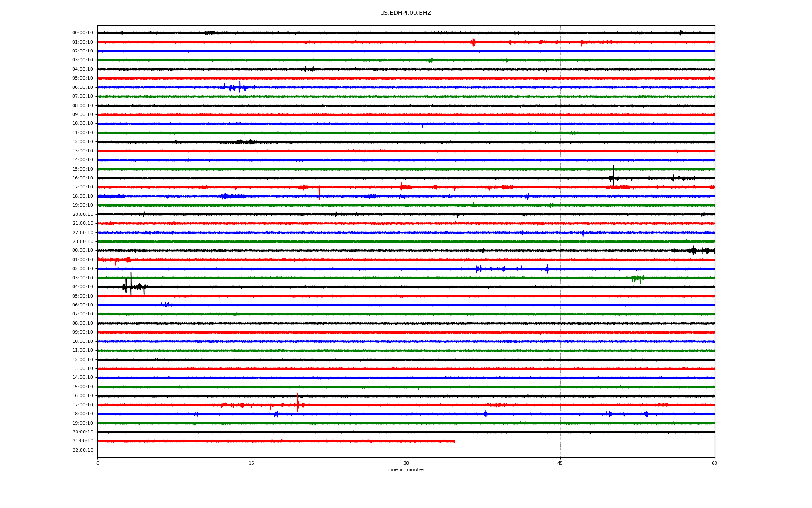Click the bottom 22:00:10 row label
This screenshot has width=812, height=508.
(82, 450)
